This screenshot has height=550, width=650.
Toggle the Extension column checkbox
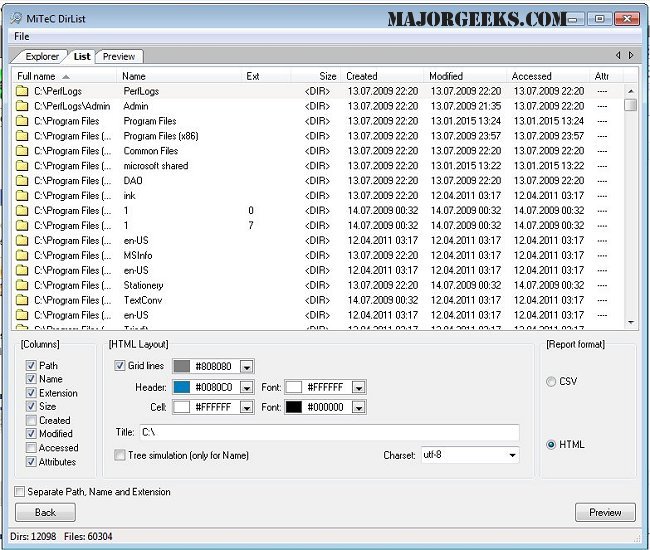pos(31,393)
